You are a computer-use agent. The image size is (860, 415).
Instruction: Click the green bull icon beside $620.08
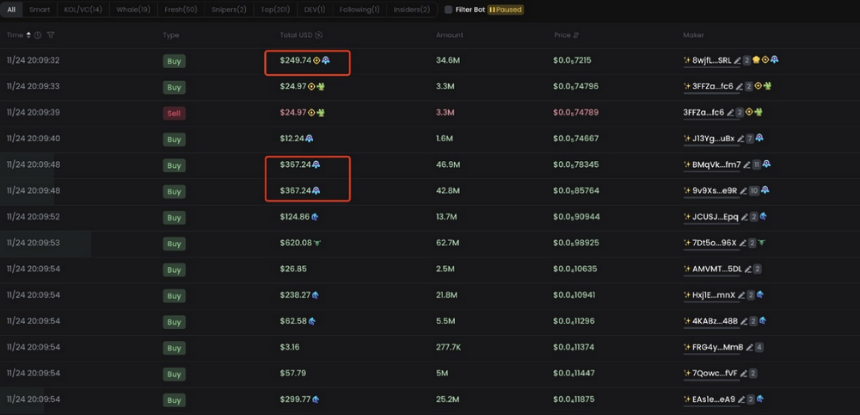317,243
